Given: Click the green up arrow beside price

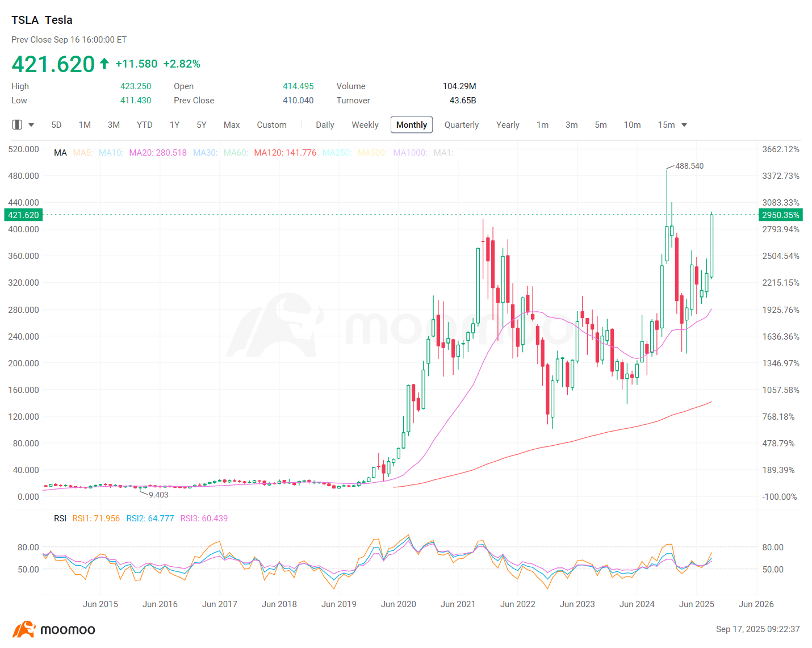Looking at the screenshot, I should [104, 64].
